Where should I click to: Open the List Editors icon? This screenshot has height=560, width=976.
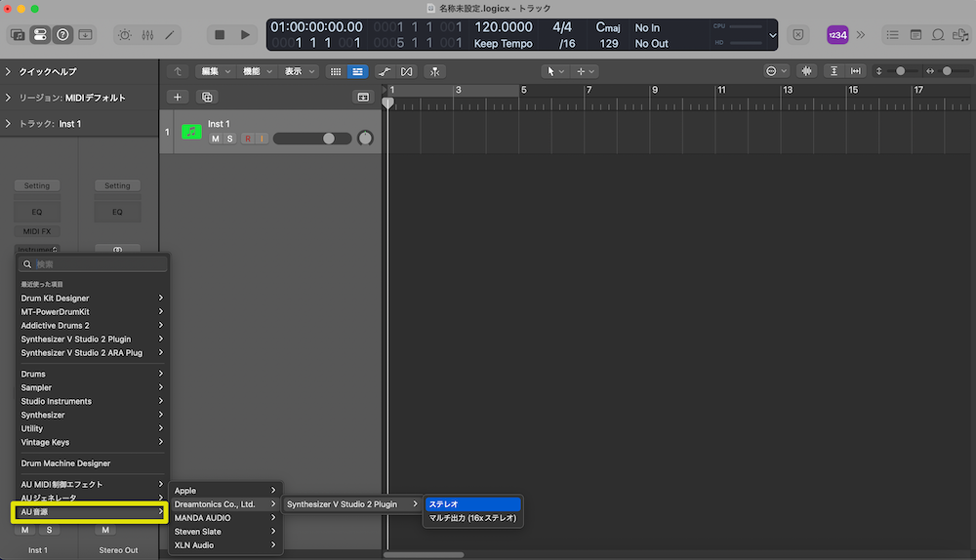(893, 35)
